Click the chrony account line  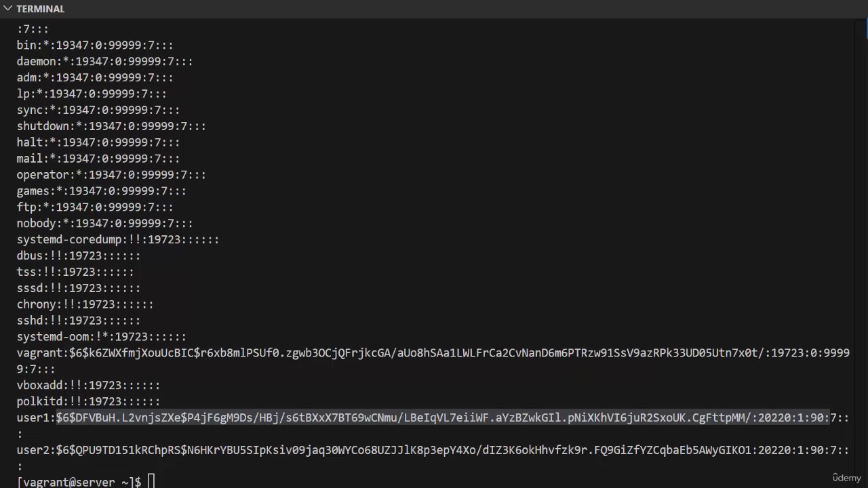point(85,304)
